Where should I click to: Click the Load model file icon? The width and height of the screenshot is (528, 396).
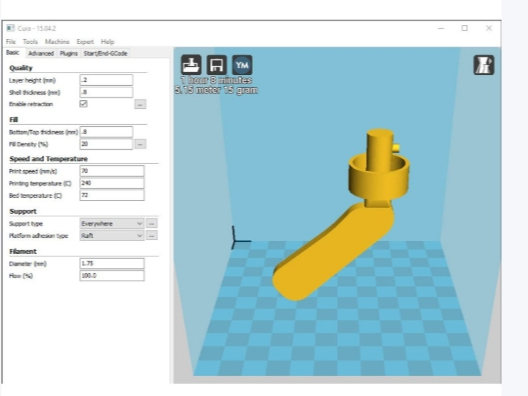(x=191, y=65)
